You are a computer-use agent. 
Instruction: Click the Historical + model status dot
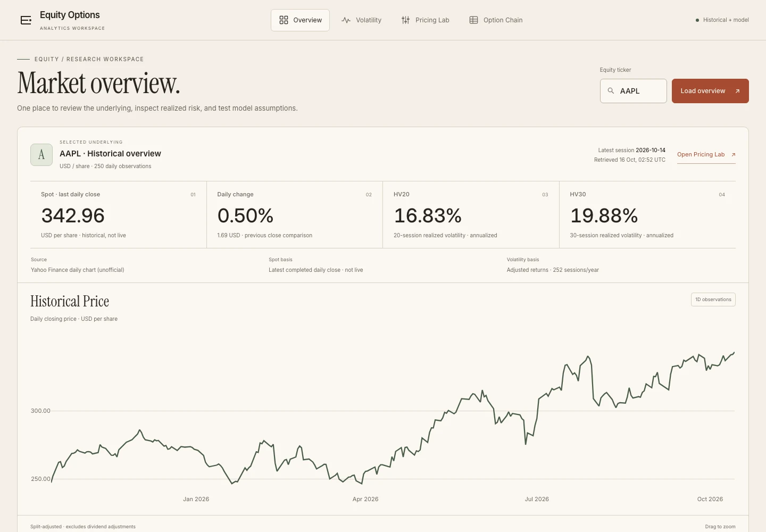[697, 20]
